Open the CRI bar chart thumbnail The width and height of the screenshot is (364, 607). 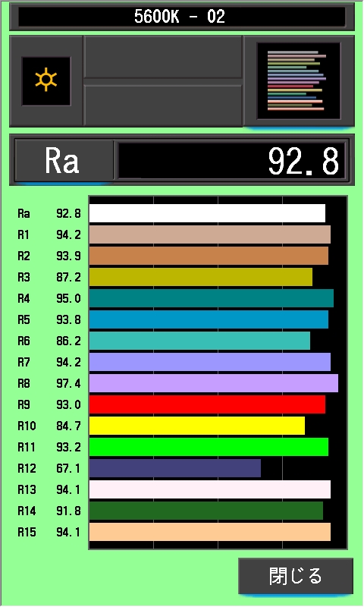click(298, 80)
